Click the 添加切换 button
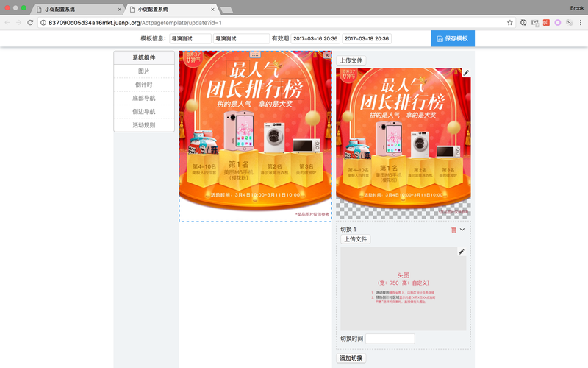 (x=351, y=358)
